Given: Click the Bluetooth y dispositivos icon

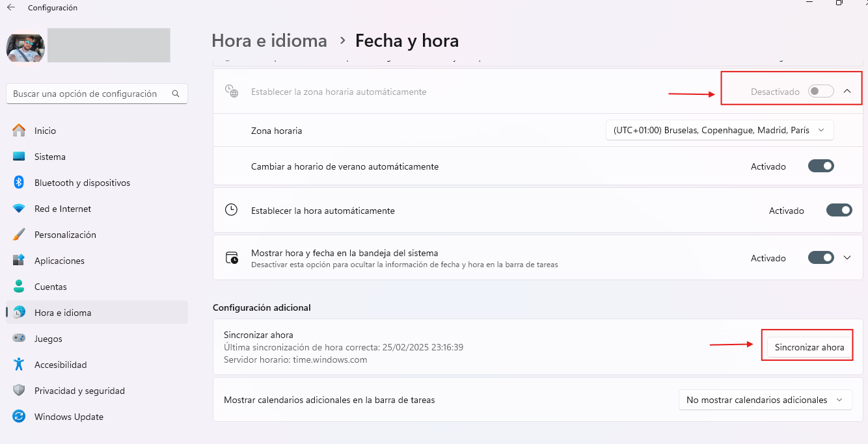Looking at the screenshot, I should (19, 183).
